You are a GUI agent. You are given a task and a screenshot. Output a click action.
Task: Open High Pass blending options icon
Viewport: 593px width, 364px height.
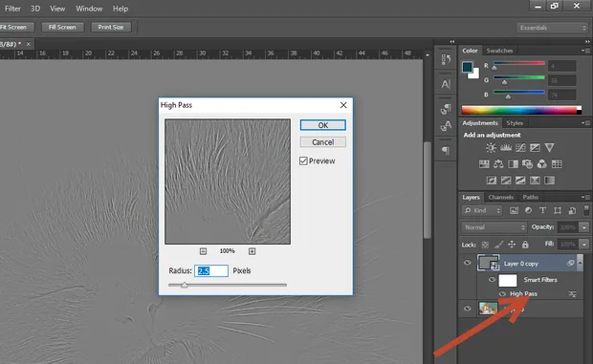pos(572,293)
